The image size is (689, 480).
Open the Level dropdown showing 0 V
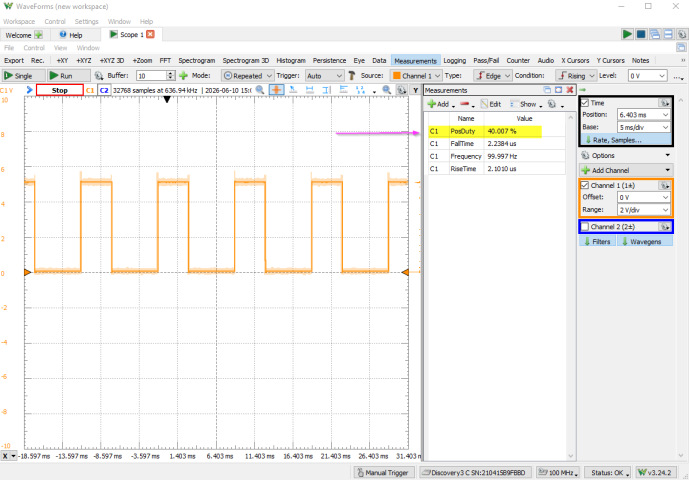648,76
